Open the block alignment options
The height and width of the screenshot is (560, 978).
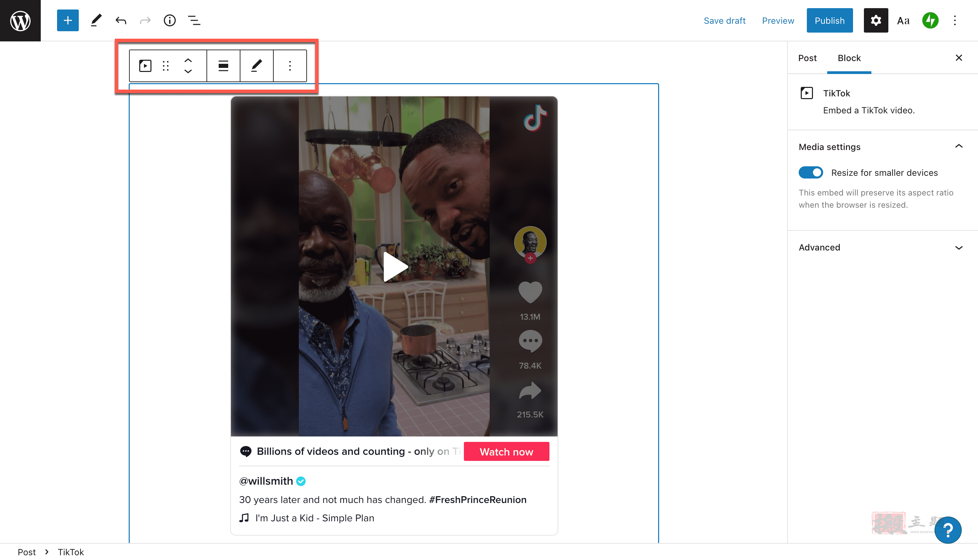tap(223, 66)
